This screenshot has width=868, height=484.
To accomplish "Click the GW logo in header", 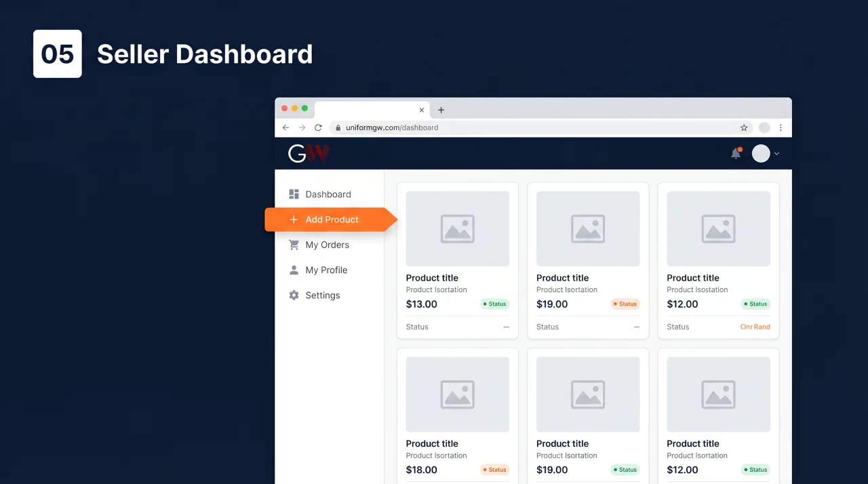I will pyautogui.click(x=309, y=154).
